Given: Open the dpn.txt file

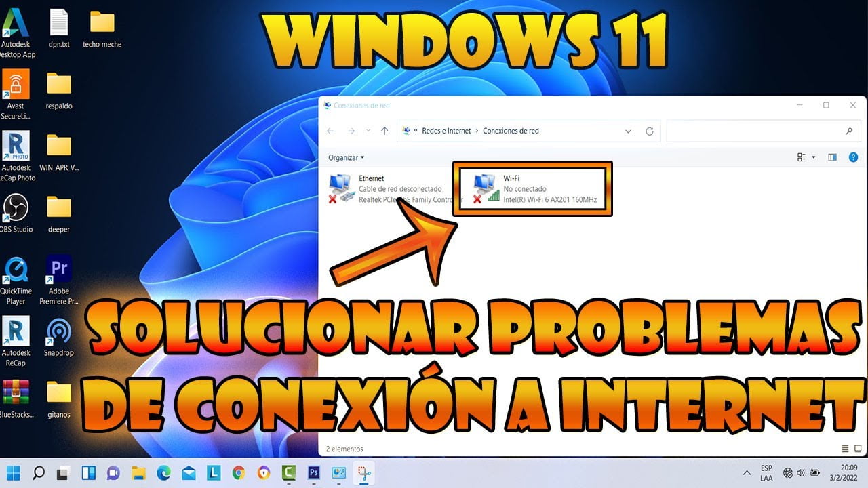Looking at the screenshot, I should tap(58, 24).
